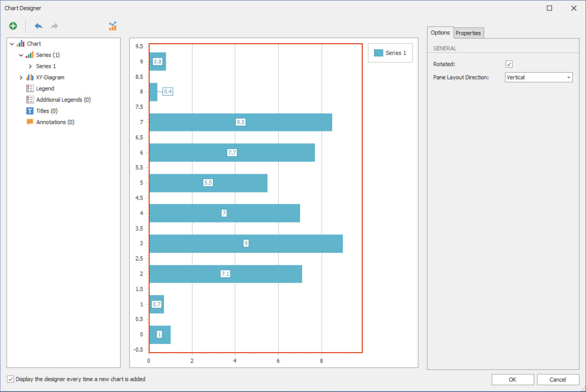Toggle Display the designer every time checkbox

pos(11,379)
